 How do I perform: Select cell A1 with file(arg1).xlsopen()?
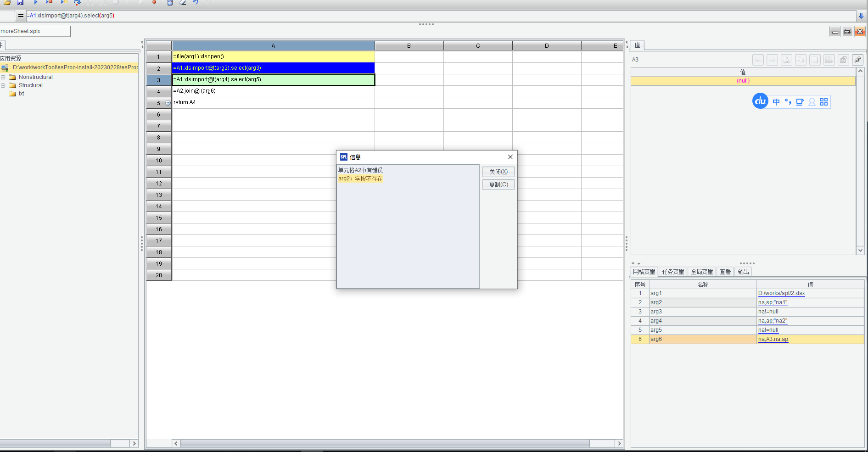(273, 56)
